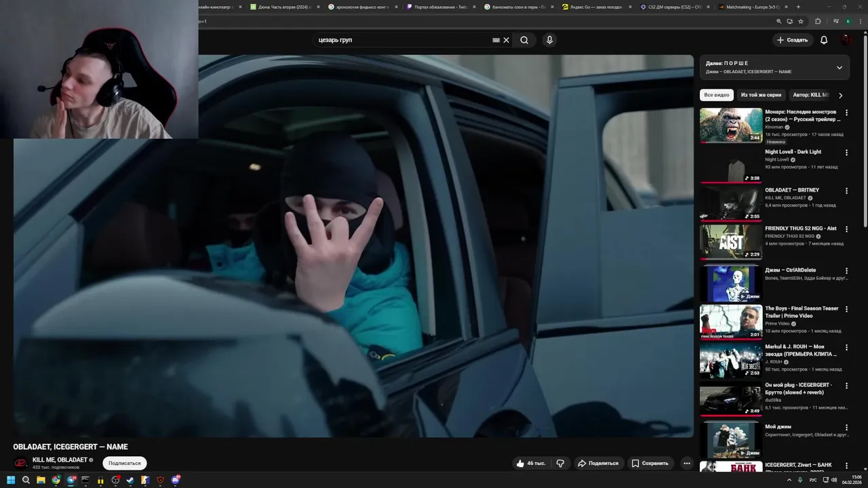
Task: Open the Windows Start menu
Action: [x=10, y=481]
